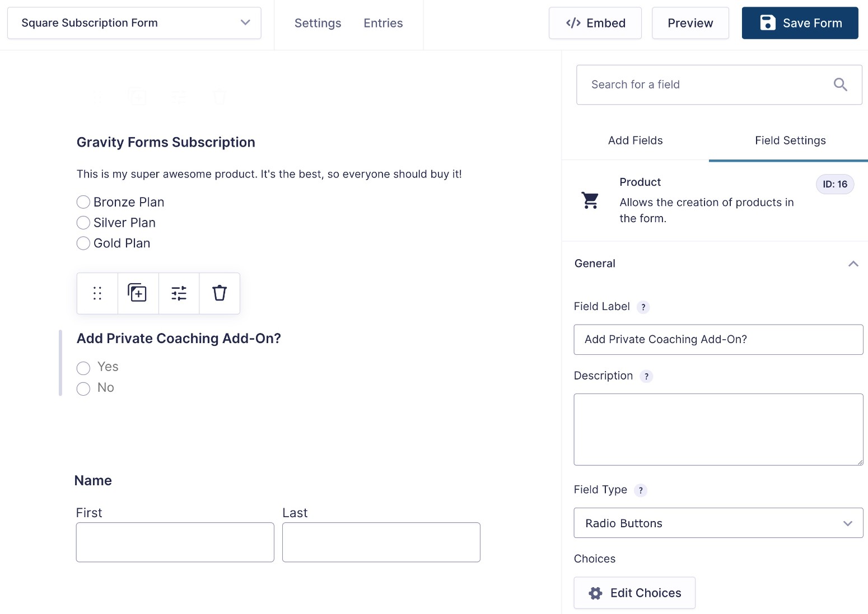The height and width of the screenshot is (614, 868).
Task: Open the form Settings menu
Action: [318, 23]
